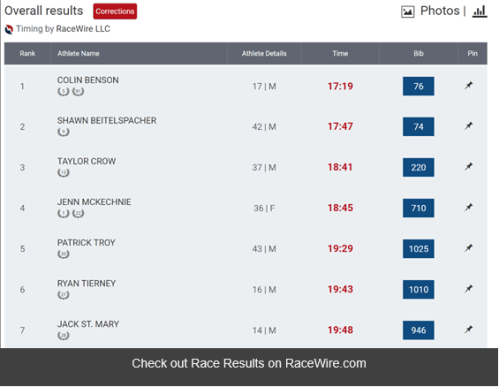The width and height of the screenshot is (499, 387).
Task: Open athlete JENN MCKECHNIE
Action: coord(94,202)
